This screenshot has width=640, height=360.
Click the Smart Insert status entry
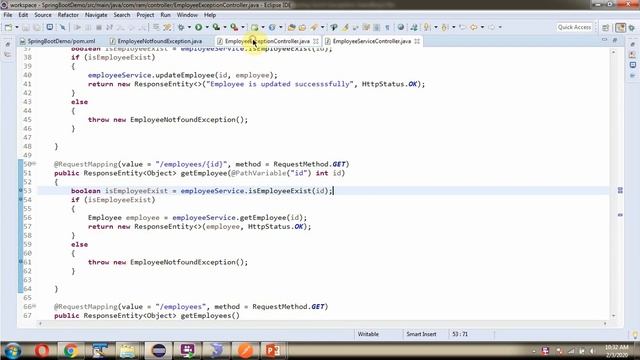click(x=421, y=334)
